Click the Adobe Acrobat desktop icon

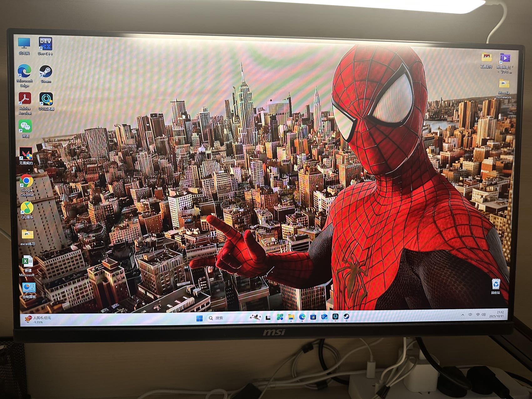[x=25, y=99]
